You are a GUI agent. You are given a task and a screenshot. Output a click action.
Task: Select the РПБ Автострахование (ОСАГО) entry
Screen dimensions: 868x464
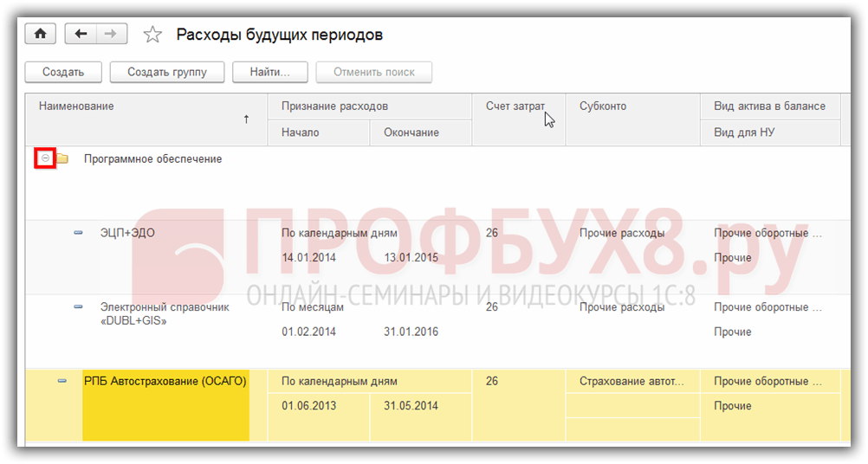click(x=165, y=381)
